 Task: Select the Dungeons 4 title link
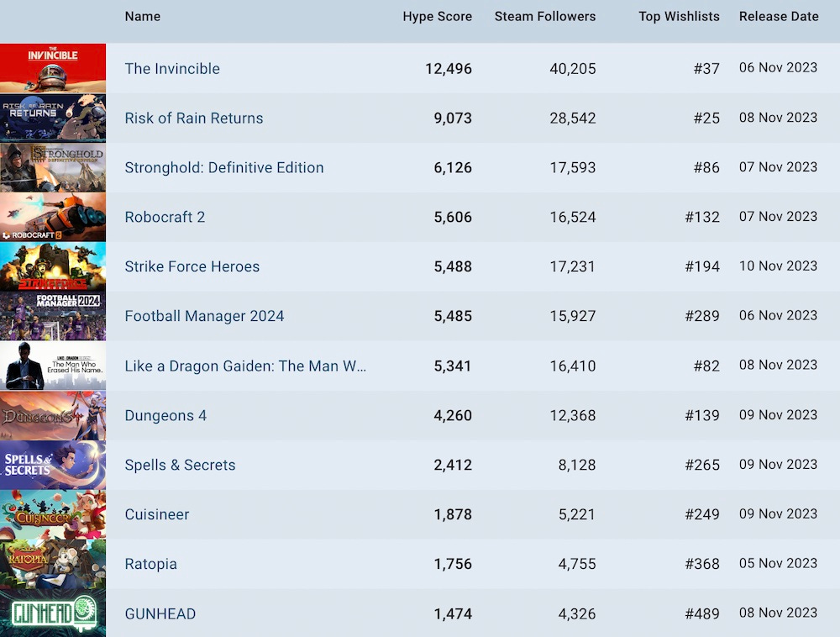click(x=165, y=415)
